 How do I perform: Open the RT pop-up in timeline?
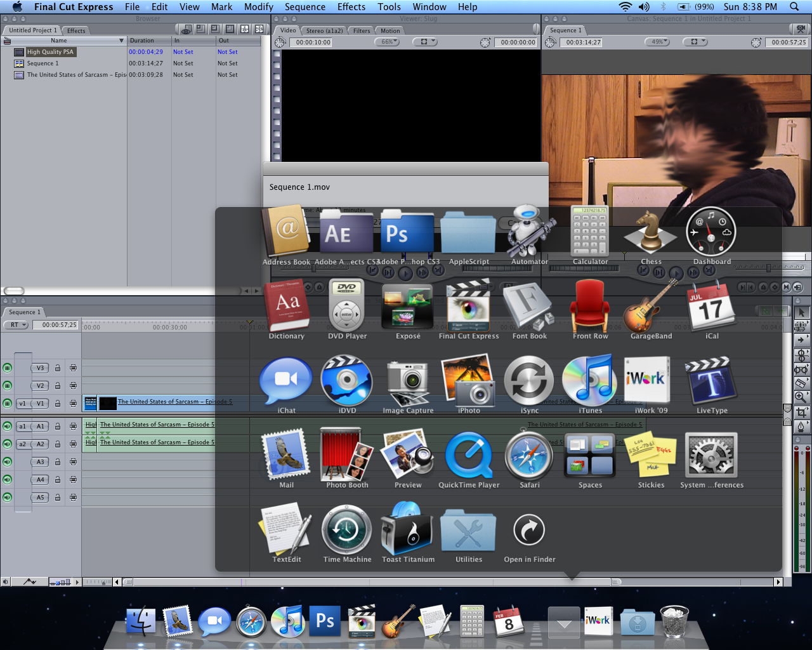[x=16, y=324]
